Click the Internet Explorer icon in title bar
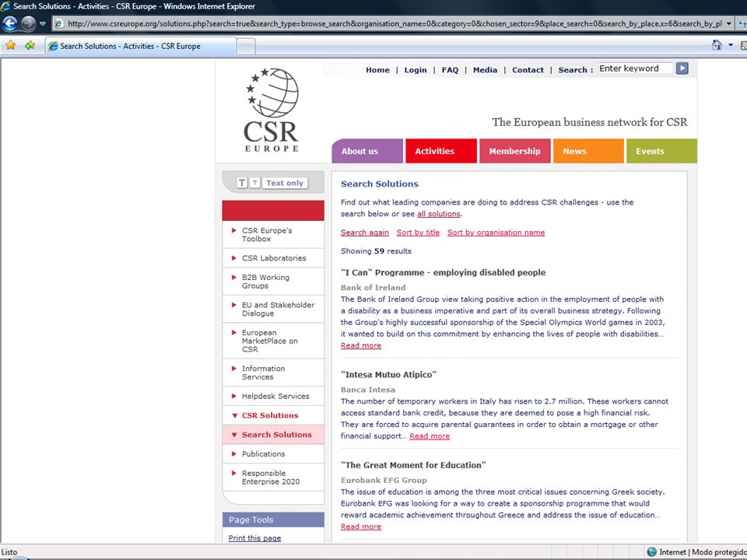Viewport: 747px width, 560px height. [5, 6]
